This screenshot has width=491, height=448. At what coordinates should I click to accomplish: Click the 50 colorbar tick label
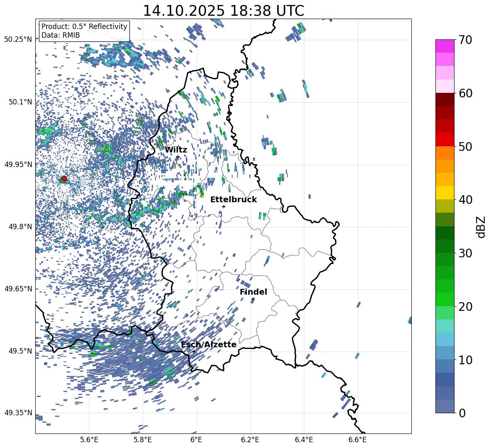click(x=466, y=146)
